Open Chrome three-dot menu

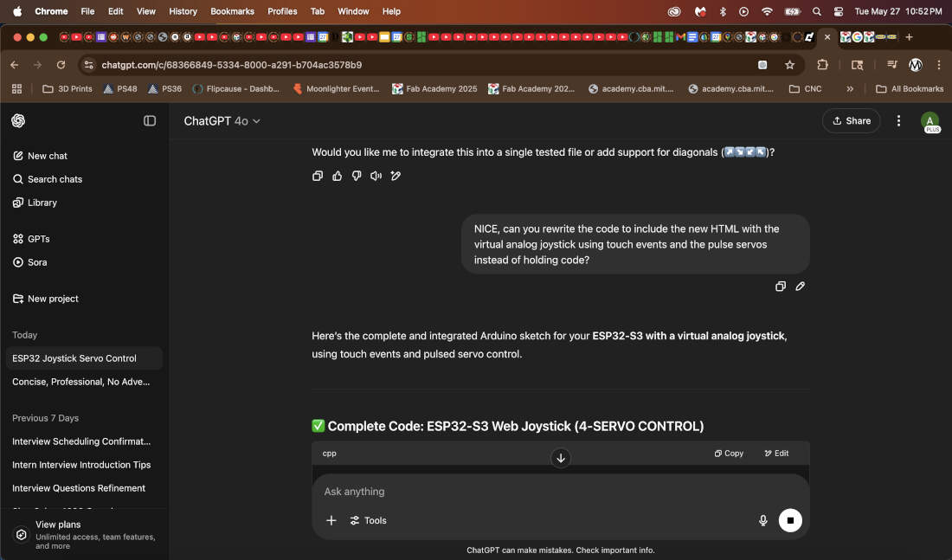pyautogui.click(x=939, y=65)
